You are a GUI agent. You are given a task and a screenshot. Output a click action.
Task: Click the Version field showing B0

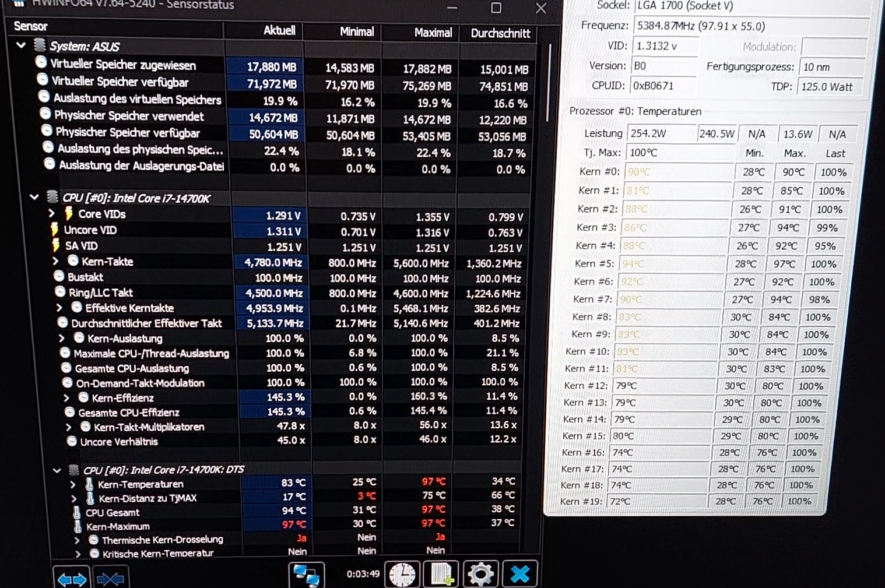[664, 66]
